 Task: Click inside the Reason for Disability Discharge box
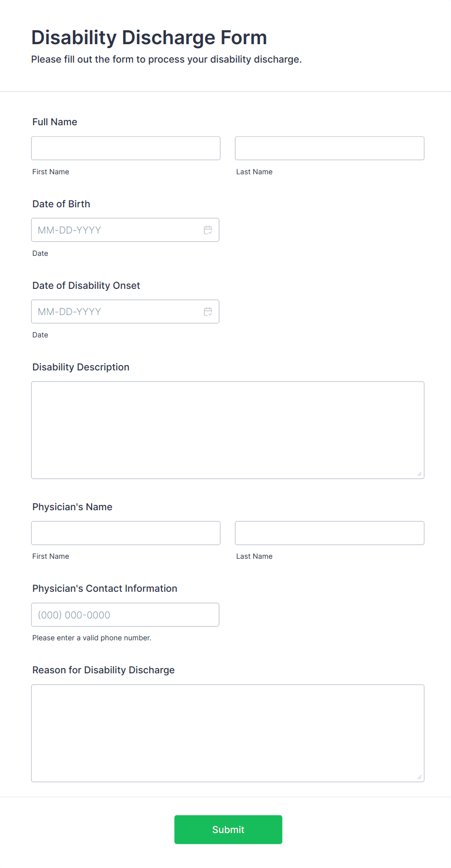coord(228,733)
